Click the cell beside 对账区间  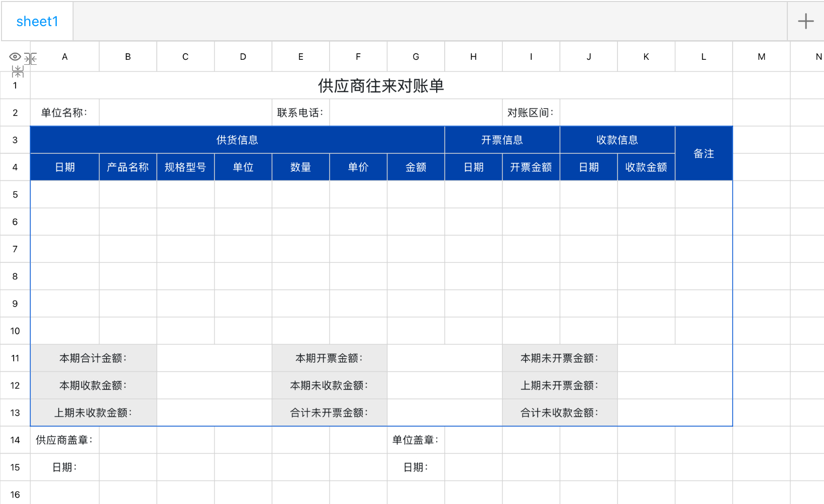(x=646, y=113)
